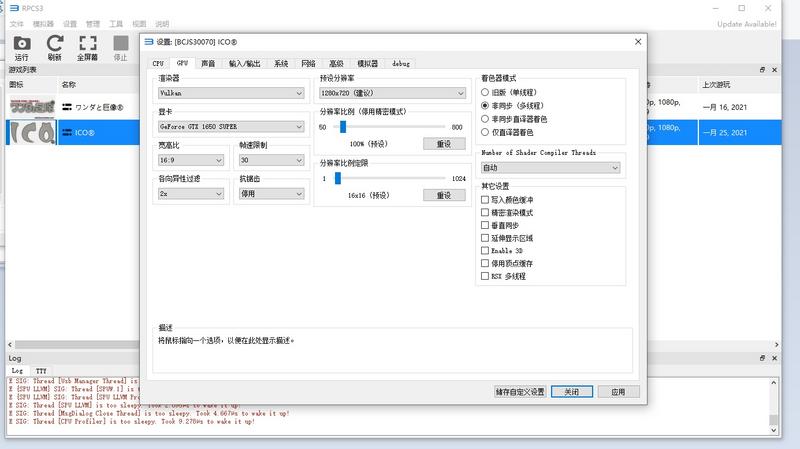
Task: Switch to the GPU tab
Action: 182,63
